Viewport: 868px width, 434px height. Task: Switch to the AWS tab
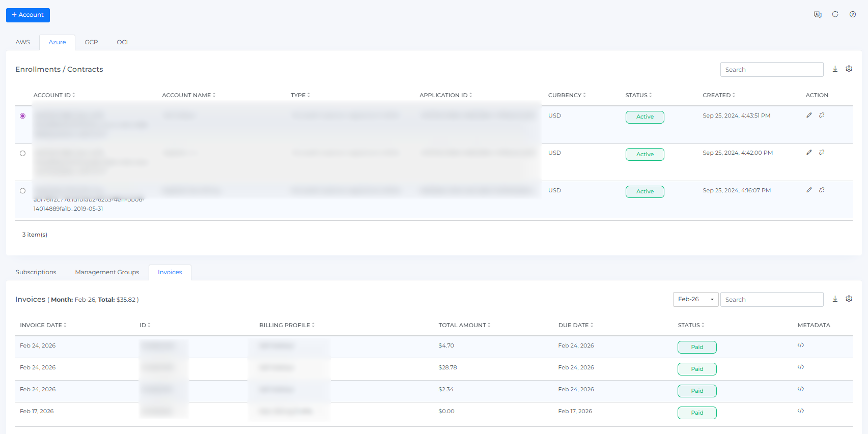pos(23,42)
